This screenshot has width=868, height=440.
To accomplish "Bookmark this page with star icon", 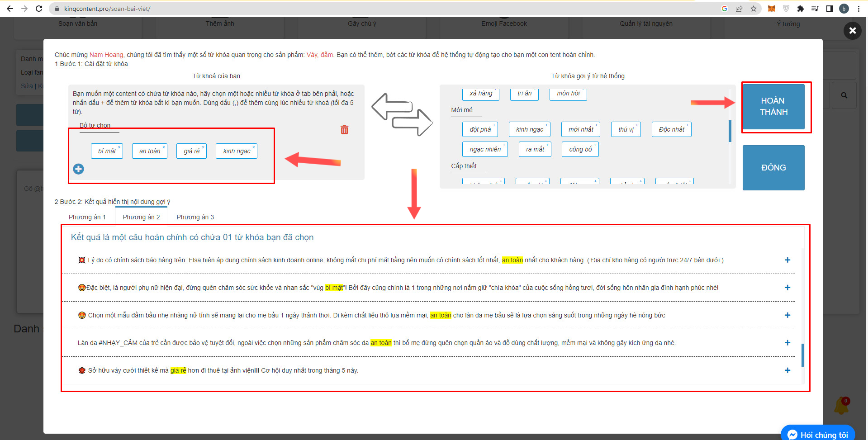I will pyautogui.click(x=754, y=9).
